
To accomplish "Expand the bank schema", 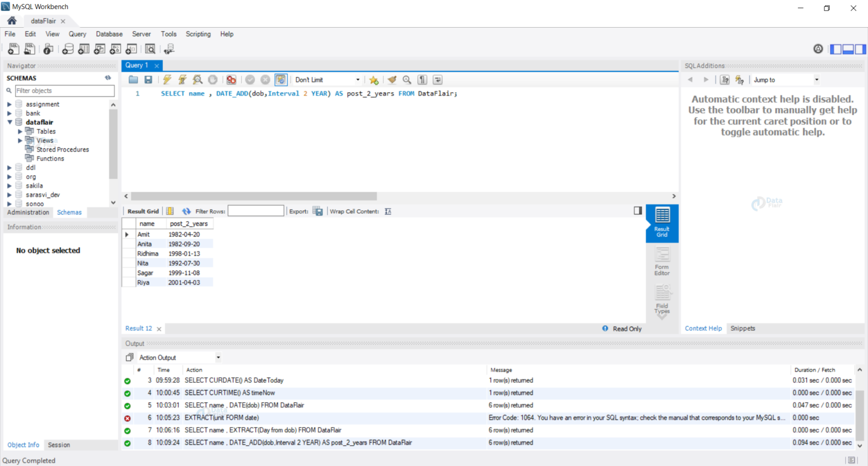I will [x=9, y=113].
